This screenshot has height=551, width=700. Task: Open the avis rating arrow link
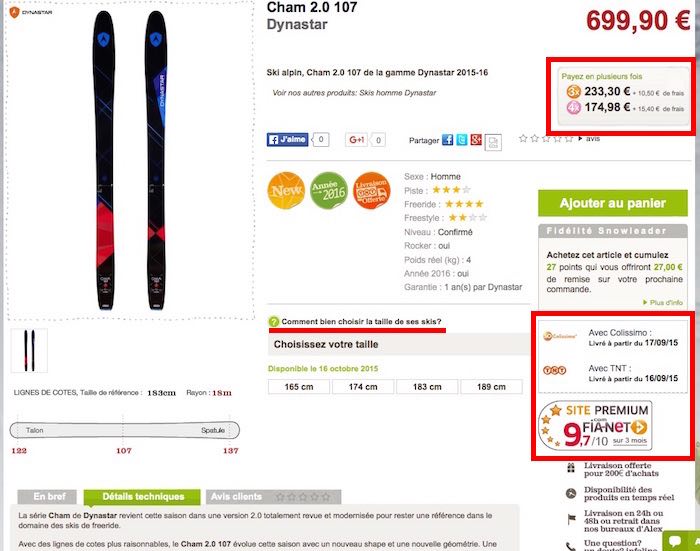pos(589,139)
